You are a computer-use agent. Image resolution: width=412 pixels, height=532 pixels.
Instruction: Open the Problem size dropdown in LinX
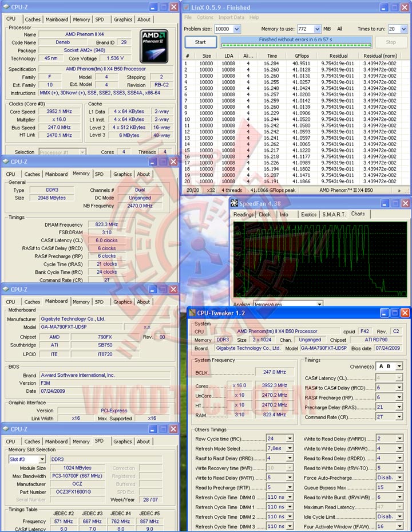point(237,29)
